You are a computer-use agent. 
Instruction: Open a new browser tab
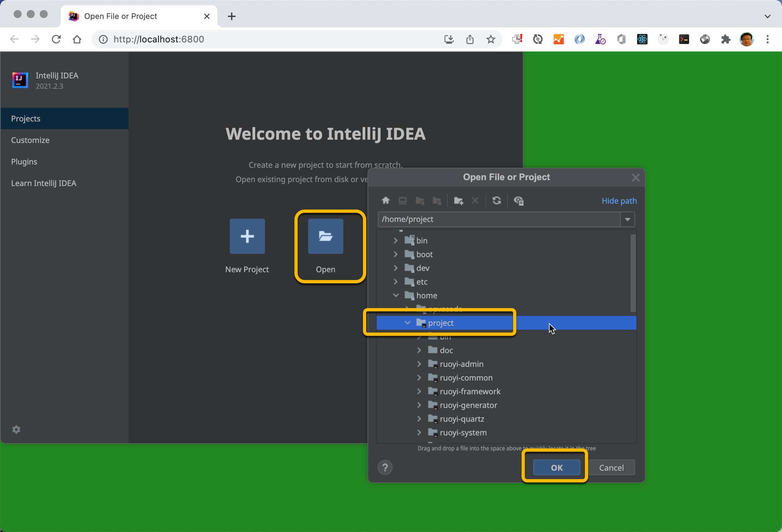[231, 16]
